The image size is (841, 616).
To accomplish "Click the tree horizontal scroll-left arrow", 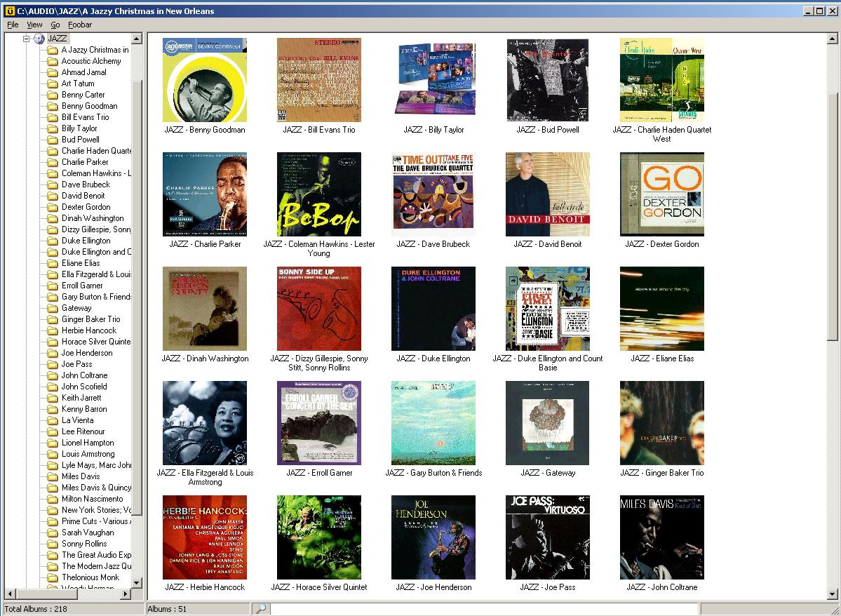I will point(10,594).
